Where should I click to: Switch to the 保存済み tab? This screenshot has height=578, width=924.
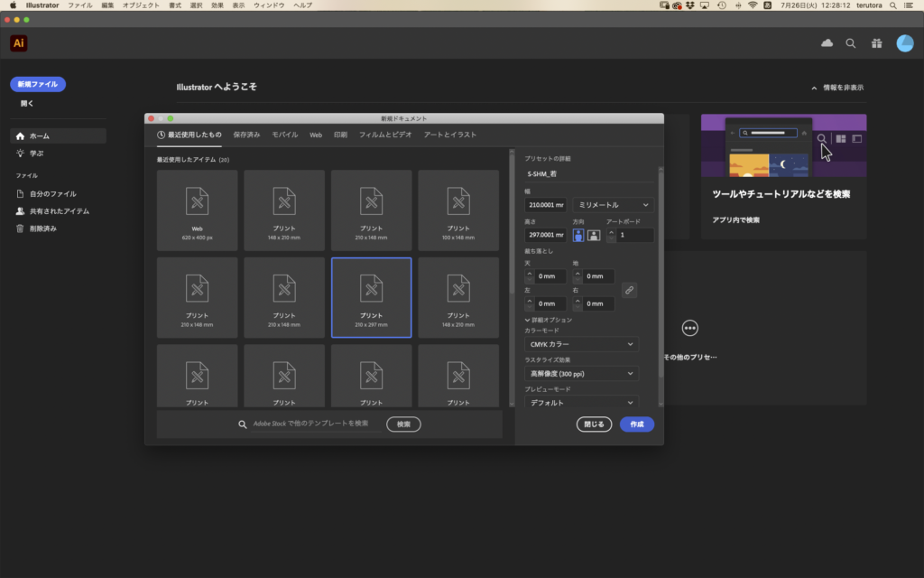click(x=246, y=135)
